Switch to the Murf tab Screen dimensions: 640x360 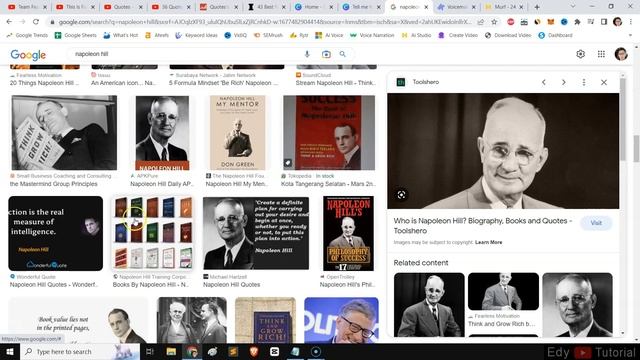[x=505, y=7]
